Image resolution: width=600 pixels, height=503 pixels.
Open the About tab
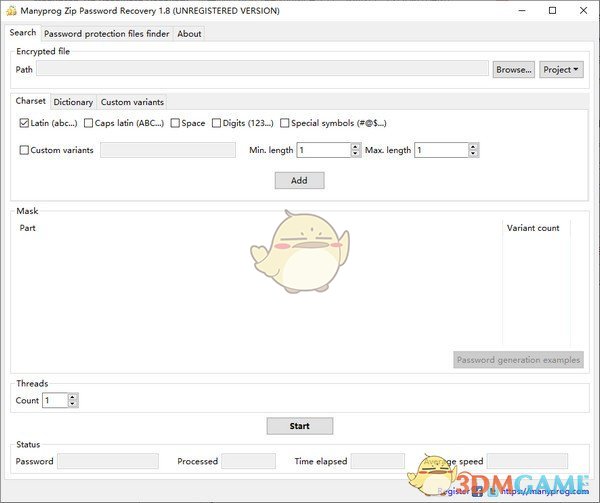[x=189, y=34]
